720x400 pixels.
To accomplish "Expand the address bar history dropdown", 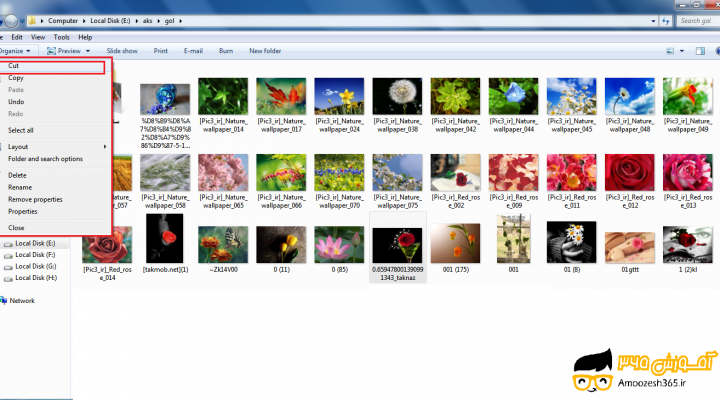I will tap(653, 21).
